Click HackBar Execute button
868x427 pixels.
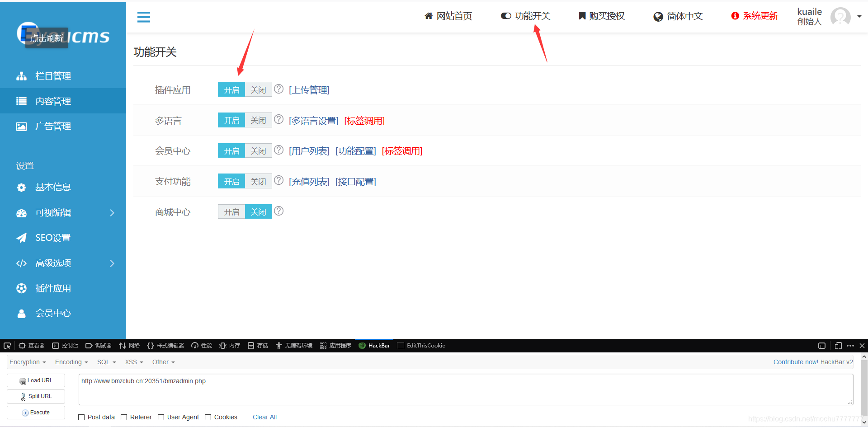tap(36, 413)
